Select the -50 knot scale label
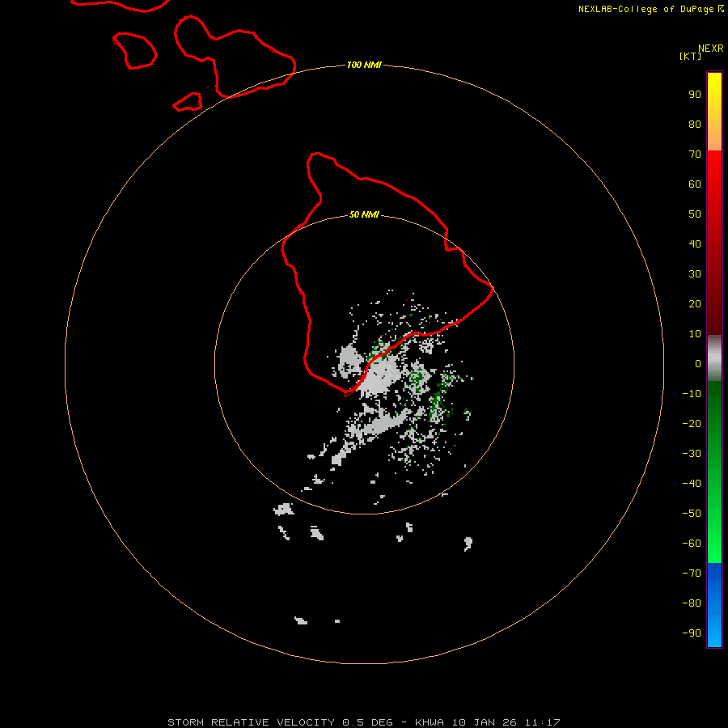728x728 pixels. click(x=692, y=513)
